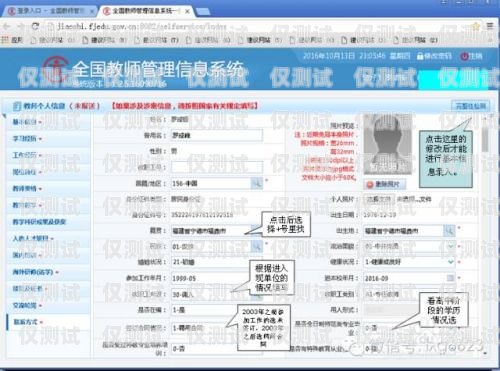Viewport: 500px width, 371px height.
Task: Click the lock icon for 修改密码
Action: click(420, 56)
